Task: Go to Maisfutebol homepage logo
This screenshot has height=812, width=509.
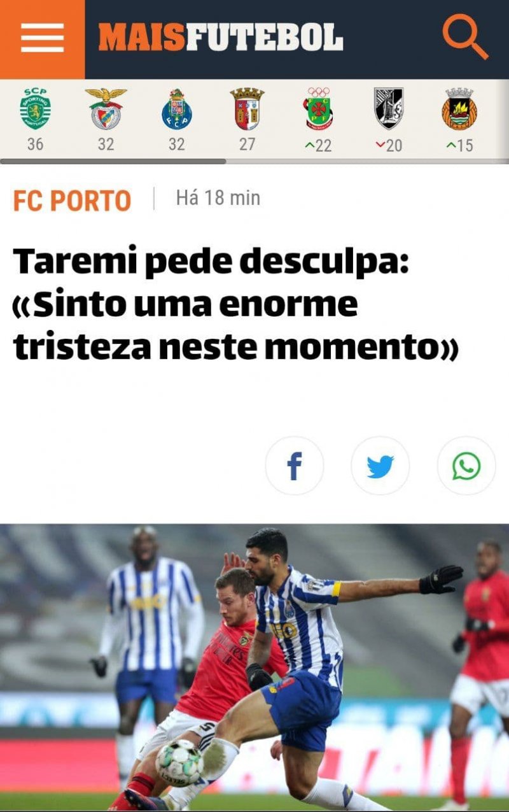Action: (221, 38)
